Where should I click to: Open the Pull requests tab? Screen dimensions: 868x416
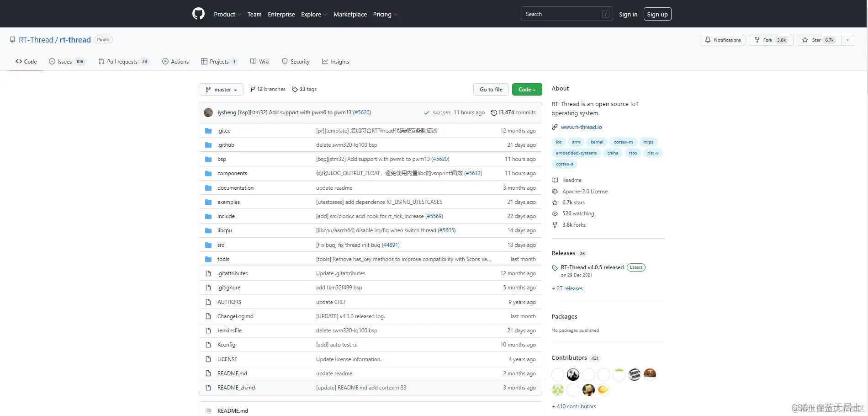123,62
